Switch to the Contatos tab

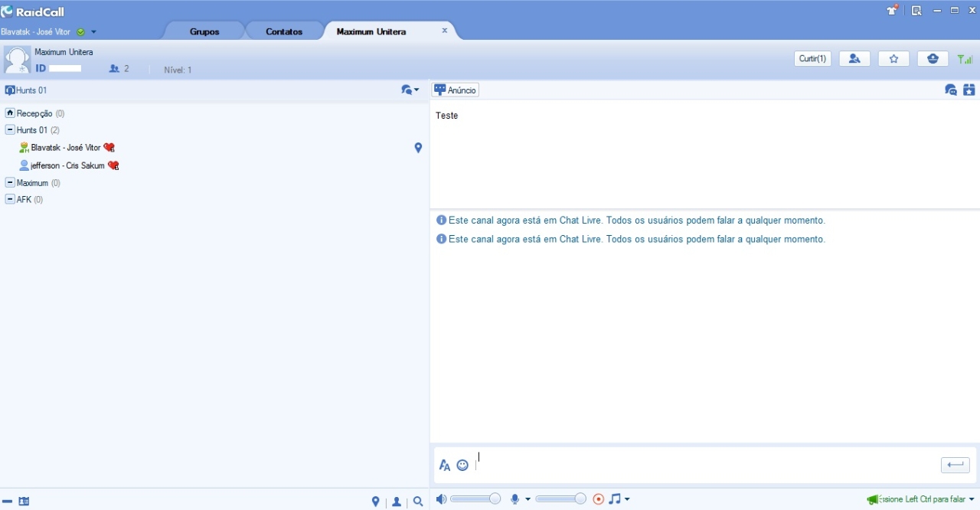click(284, 31)
